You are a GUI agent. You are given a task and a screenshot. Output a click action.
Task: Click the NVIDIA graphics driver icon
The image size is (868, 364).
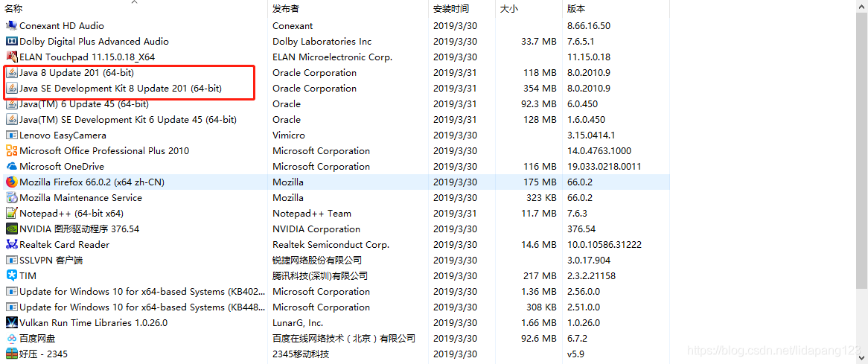point(11,229)
